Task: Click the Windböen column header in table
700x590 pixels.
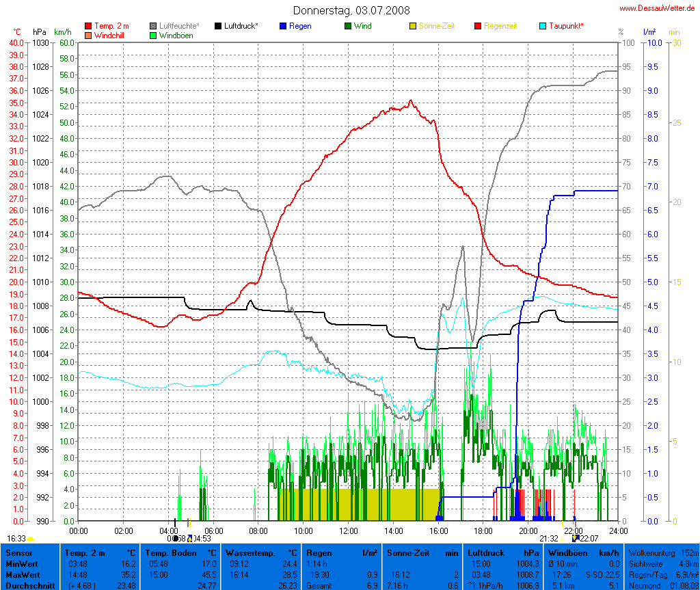Action: click(x=567, y=552)
